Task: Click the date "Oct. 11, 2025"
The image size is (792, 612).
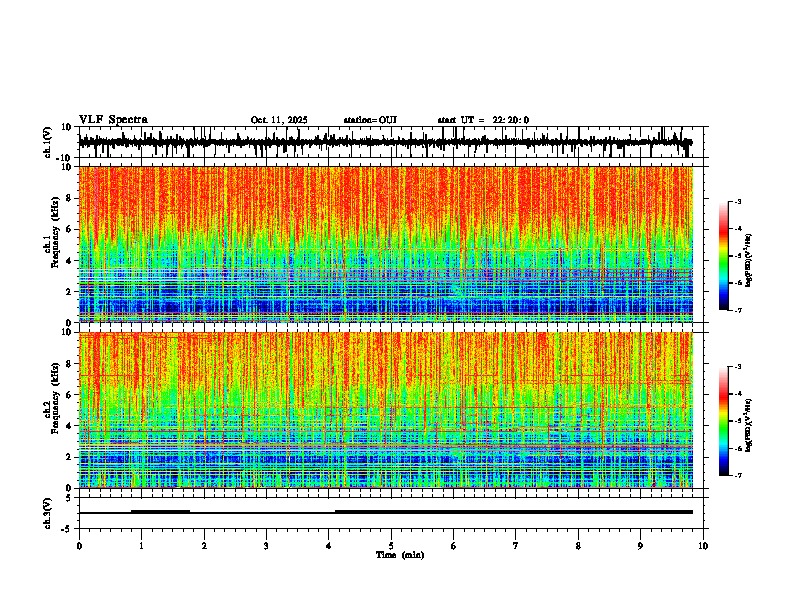Action: (279, 120)
